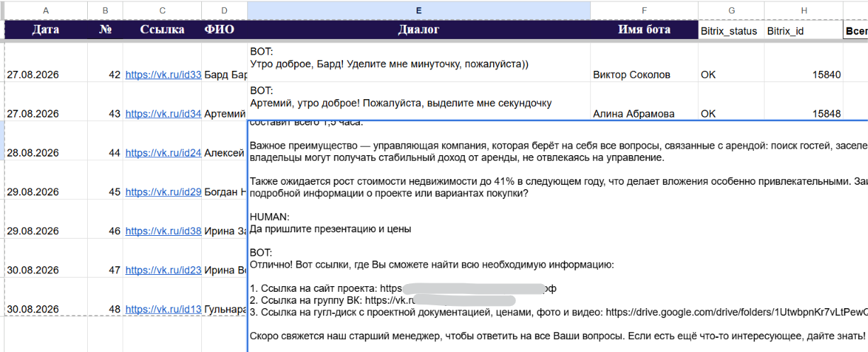Click Bitrix id 15848
Image resolution: width=868 pixels, height=352 pixels.
(x=804, y=101)
